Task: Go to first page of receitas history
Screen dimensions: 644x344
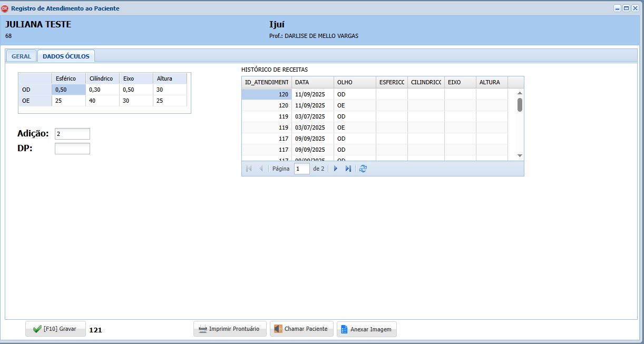Action: [x=249, y=169]
